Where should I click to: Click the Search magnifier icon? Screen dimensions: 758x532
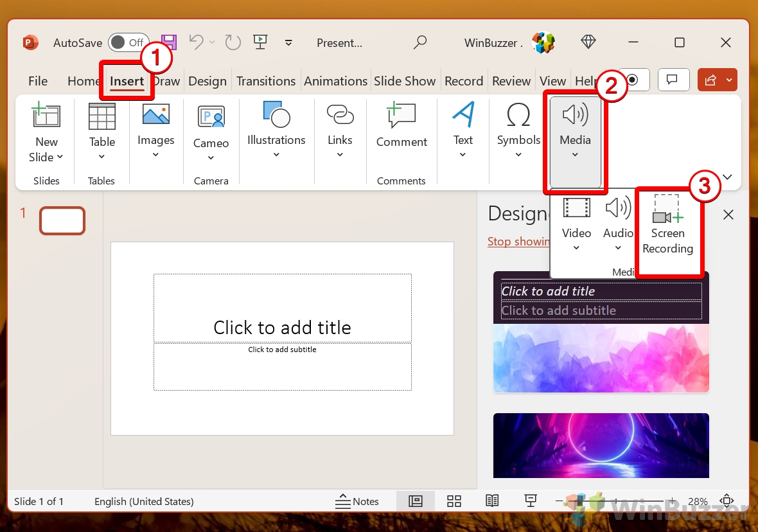click(x=420, y=42)
